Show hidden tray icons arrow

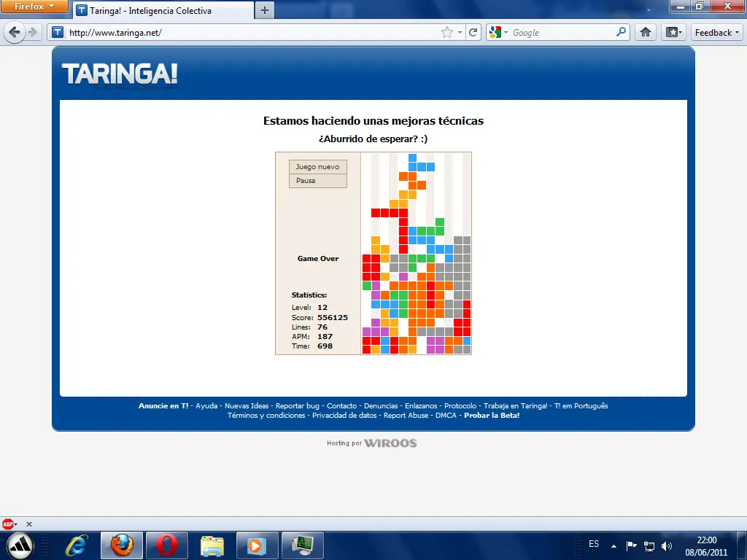tap(614, 546)
